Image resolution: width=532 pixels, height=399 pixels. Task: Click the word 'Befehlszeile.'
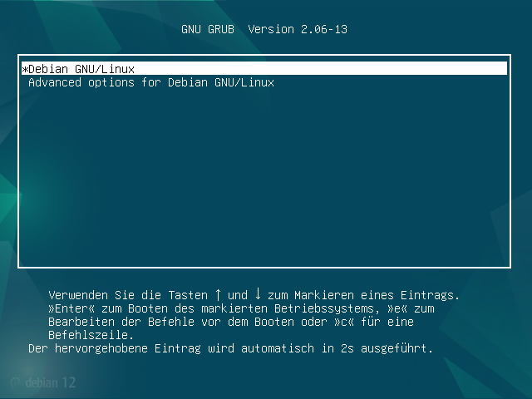pos(91,335)
